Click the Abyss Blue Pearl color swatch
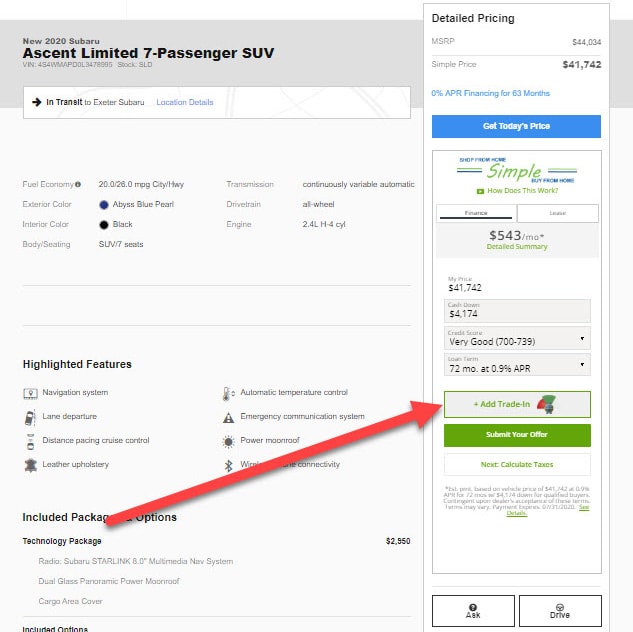633x632 pixels. (x=104, y=205)
